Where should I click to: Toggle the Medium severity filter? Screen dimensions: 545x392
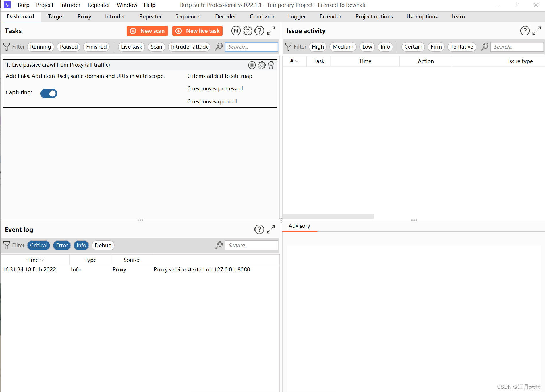point(343,47)
